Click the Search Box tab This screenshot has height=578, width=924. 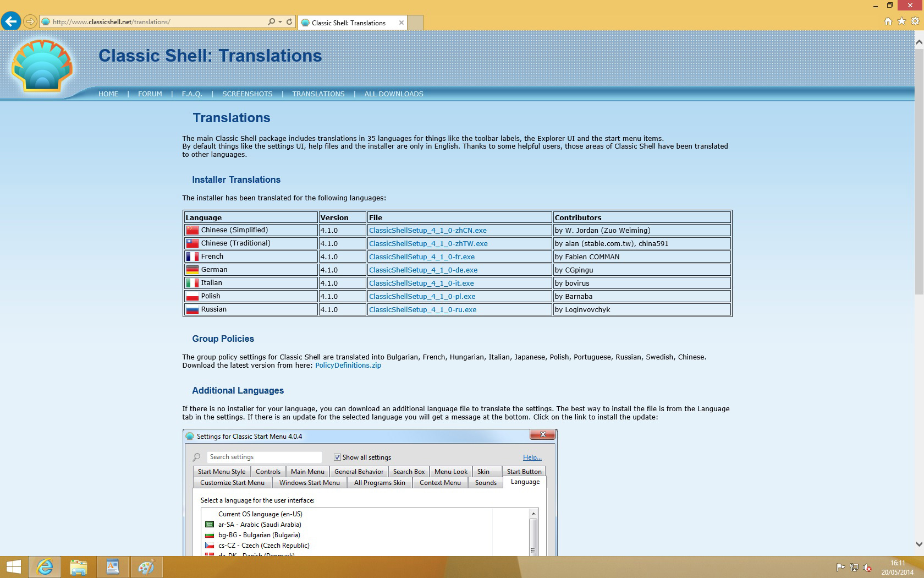point(409,472)
